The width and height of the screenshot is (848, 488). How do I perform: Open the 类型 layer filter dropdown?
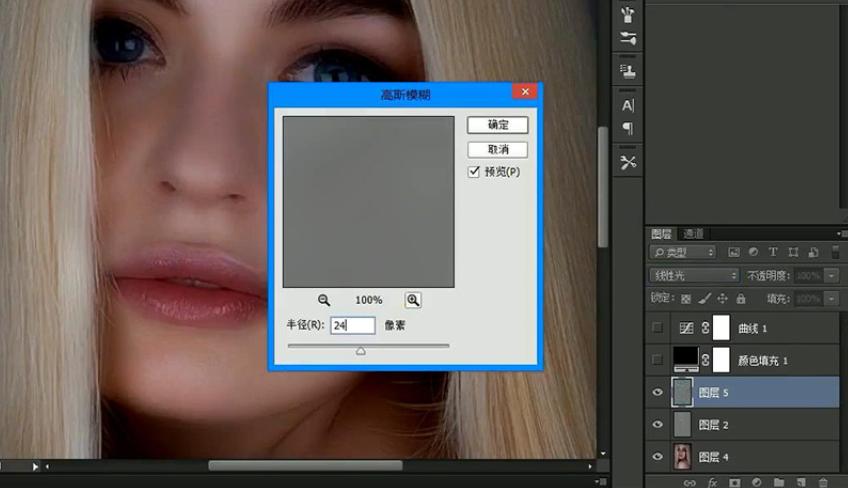(683, 252)
